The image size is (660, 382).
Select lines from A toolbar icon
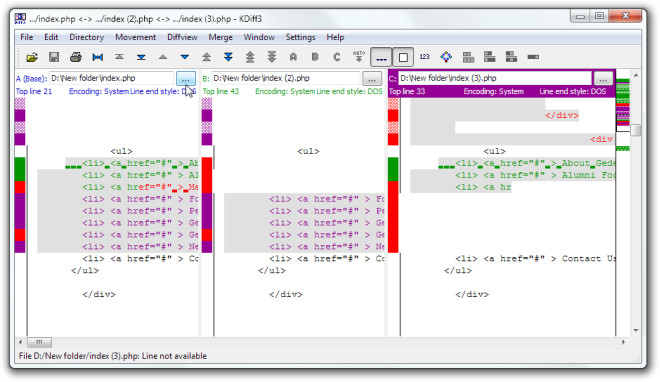coord(293,57)
